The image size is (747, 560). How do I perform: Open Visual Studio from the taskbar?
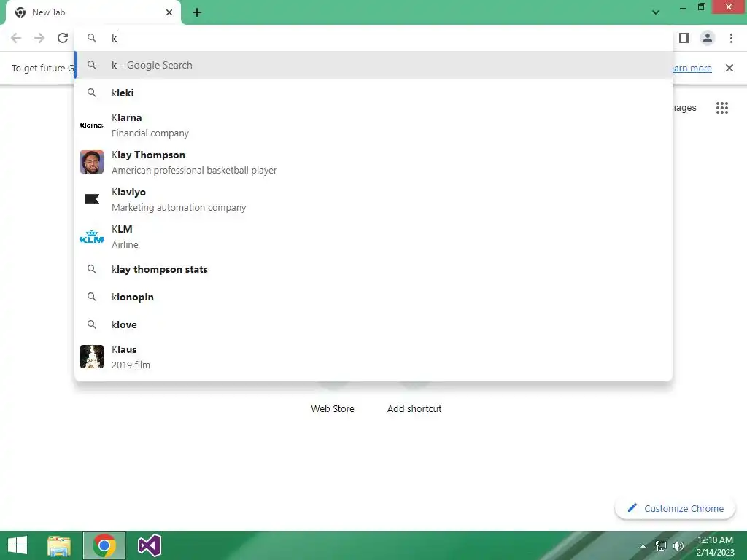149,545
